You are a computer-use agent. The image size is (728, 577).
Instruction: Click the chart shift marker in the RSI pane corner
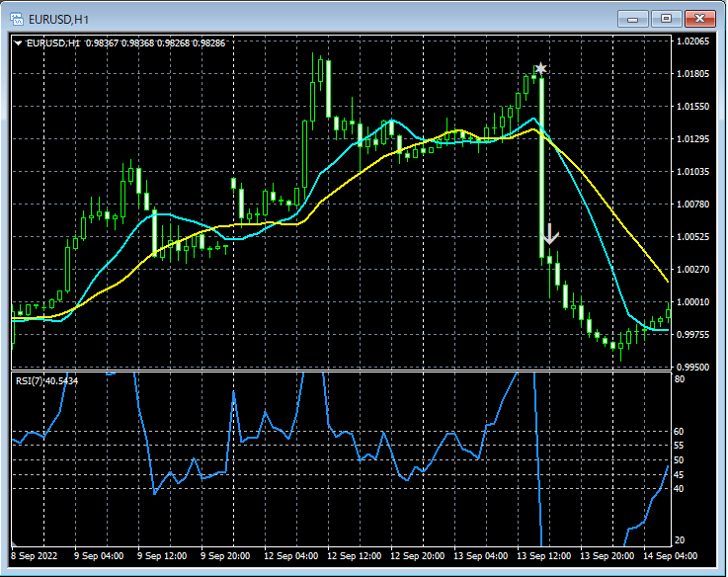tap(14, 543)
